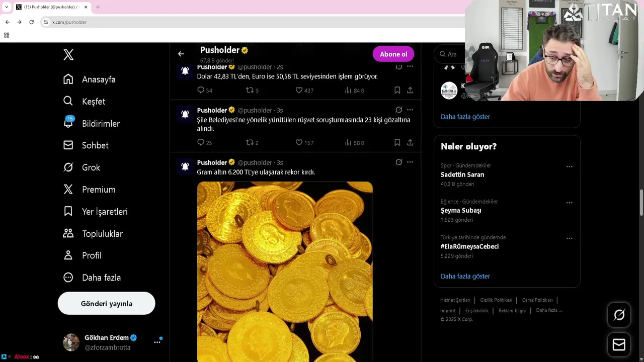
Task: Open Keşfet explore page
Action: click(x=84, y=102)
